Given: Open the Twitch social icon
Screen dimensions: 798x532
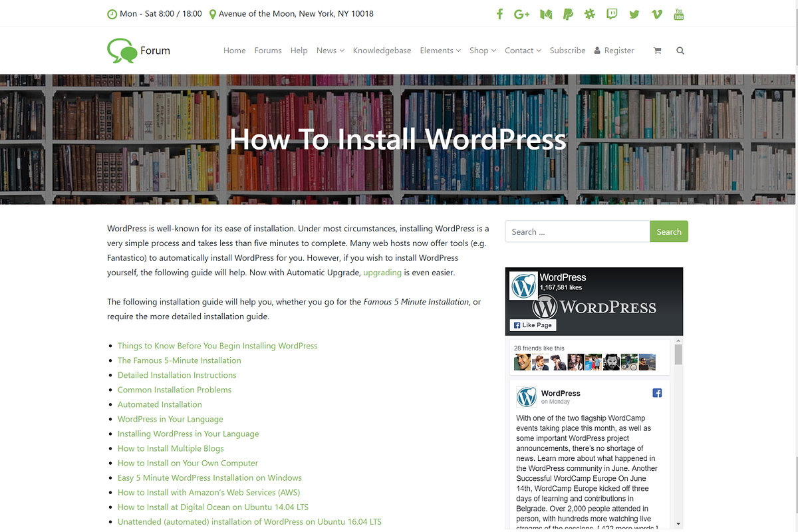Looking at the screenshot, I should [612, 14].
